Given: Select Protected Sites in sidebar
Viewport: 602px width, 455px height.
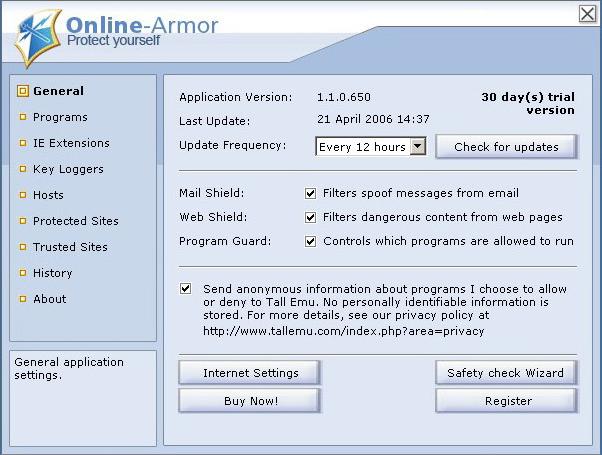Looking at the screenshot, I should point(76,221).
